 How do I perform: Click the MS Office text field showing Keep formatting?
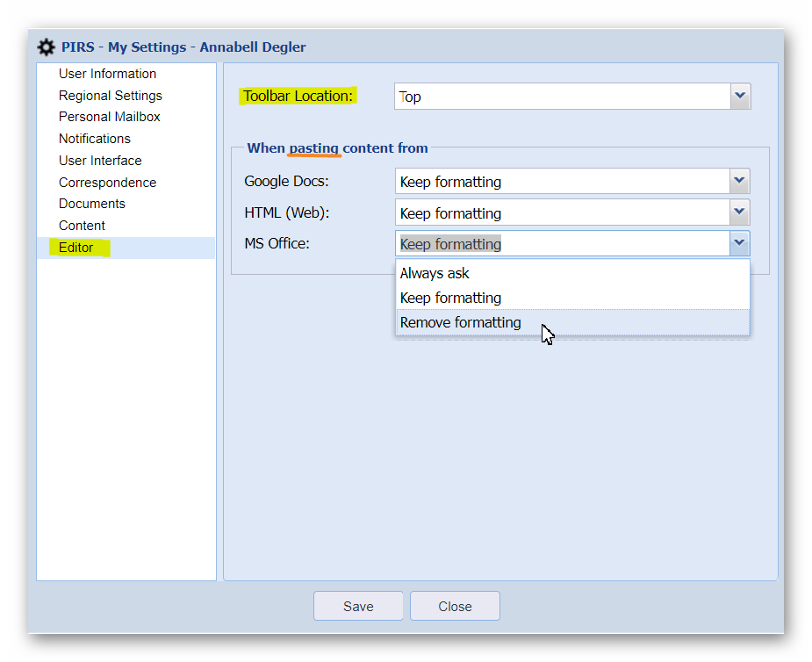(x=562, y=244)
